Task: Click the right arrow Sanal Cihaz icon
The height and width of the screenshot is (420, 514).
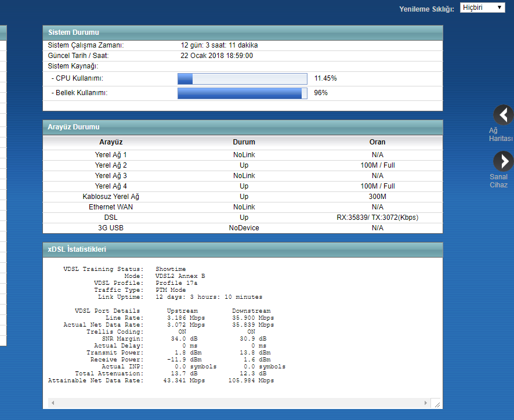Action: point(503,161)
